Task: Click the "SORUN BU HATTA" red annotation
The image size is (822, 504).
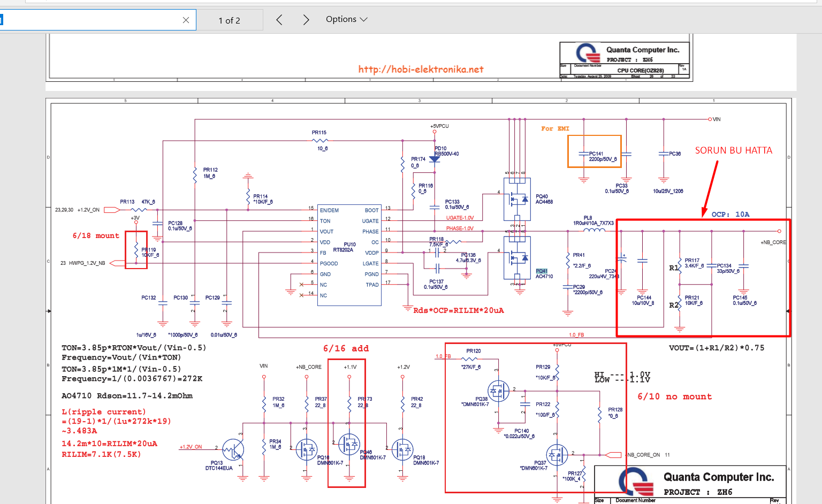Action: pyautogui.click(x=733, y=150)
